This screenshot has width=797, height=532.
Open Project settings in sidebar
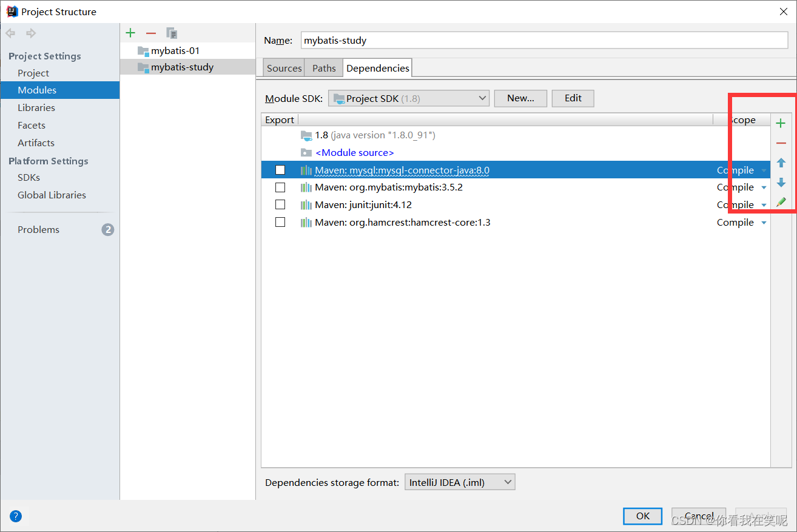click(33, 73)
